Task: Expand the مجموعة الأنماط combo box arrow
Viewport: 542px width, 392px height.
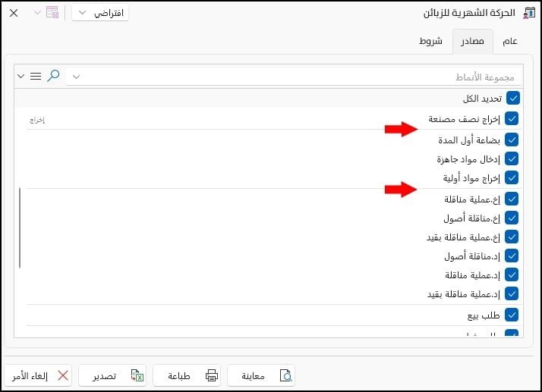Action: click(x=77, y=77)
